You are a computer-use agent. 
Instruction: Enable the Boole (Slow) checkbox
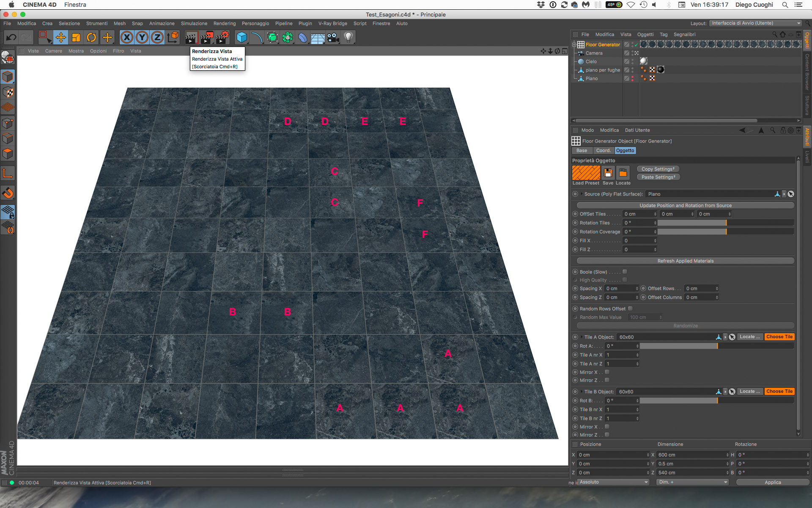point(625,272)
